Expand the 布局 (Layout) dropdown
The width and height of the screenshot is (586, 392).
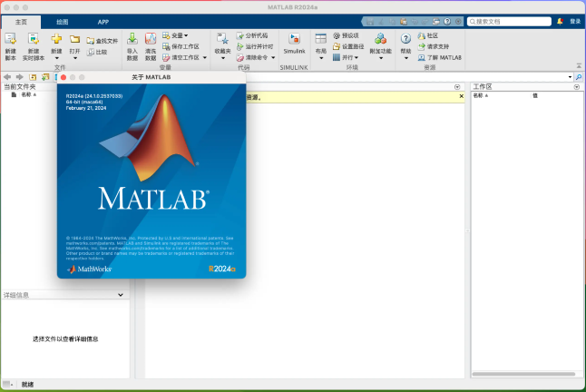320,58
